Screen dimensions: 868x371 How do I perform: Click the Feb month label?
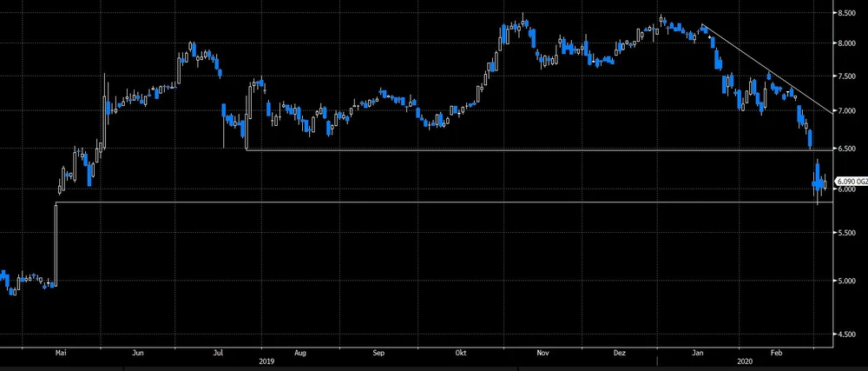[778, 354]
